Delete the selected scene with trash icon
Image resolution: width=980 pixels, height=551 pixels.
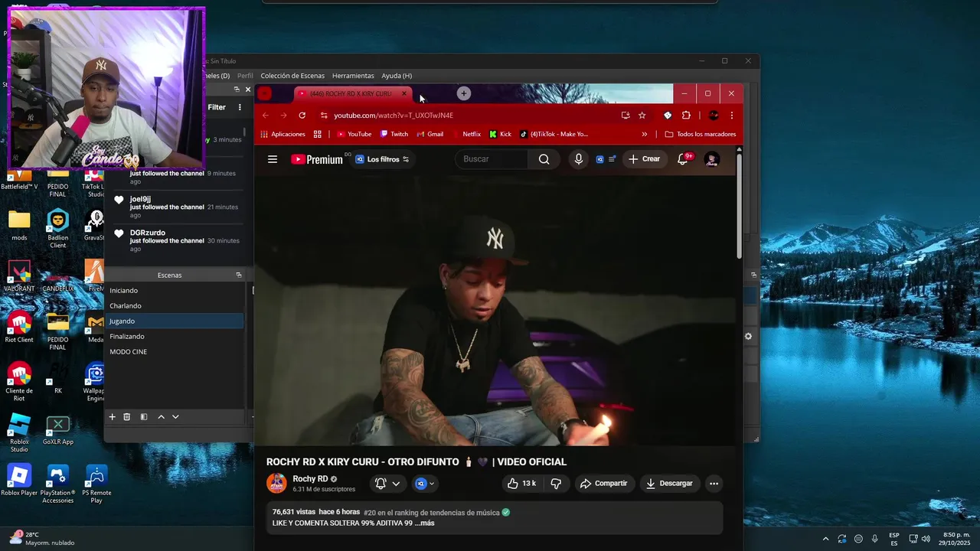click(x=127, y=417)
